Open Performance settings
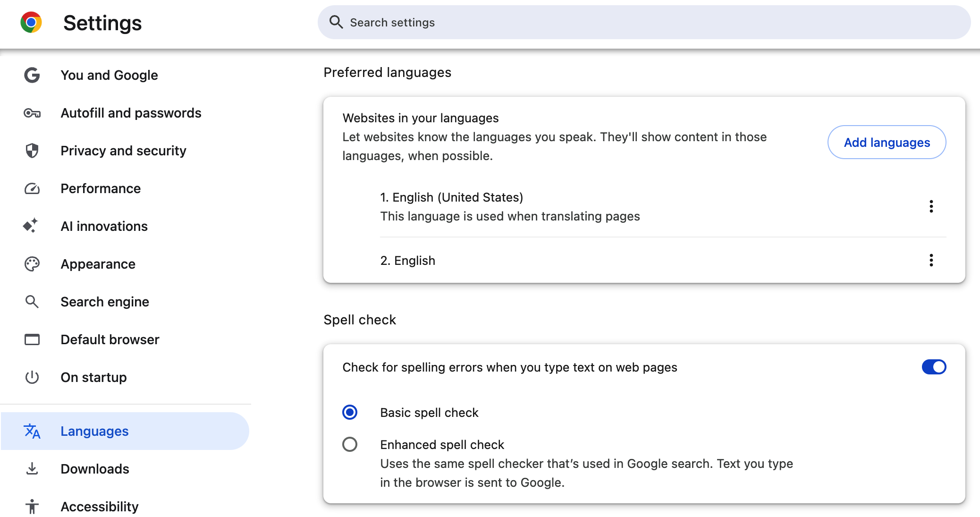Viewport: 980px width, 517px height. click(125, 188)
